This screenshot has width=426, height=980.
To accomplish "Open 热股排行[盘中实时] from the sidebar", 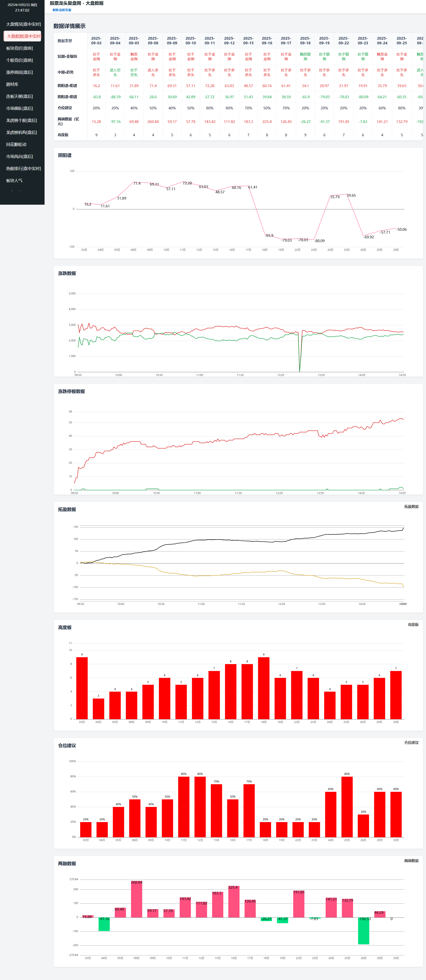I will click(x=23, y=169).
